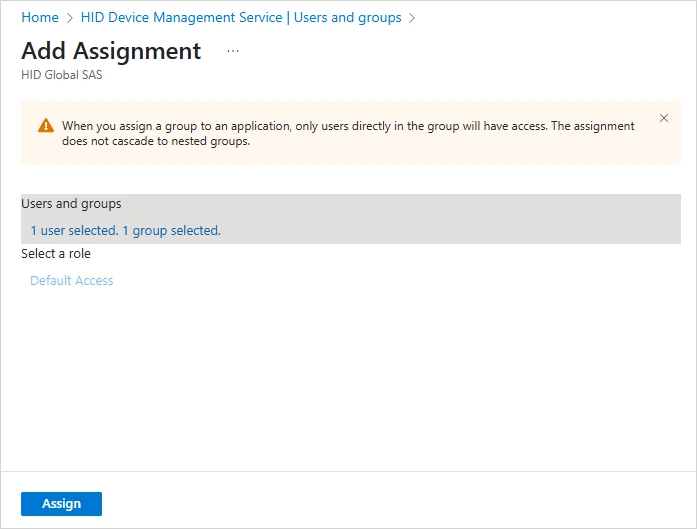
Task: Click the Users and groups section heading
Action: click(x=71, y=204)
